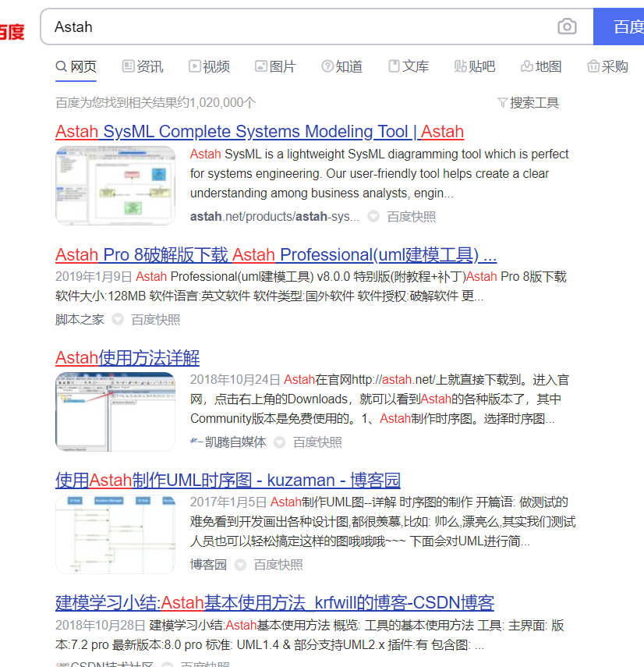Open 百度快照 for astah.net result
The image size is (644, 667).
411,217
